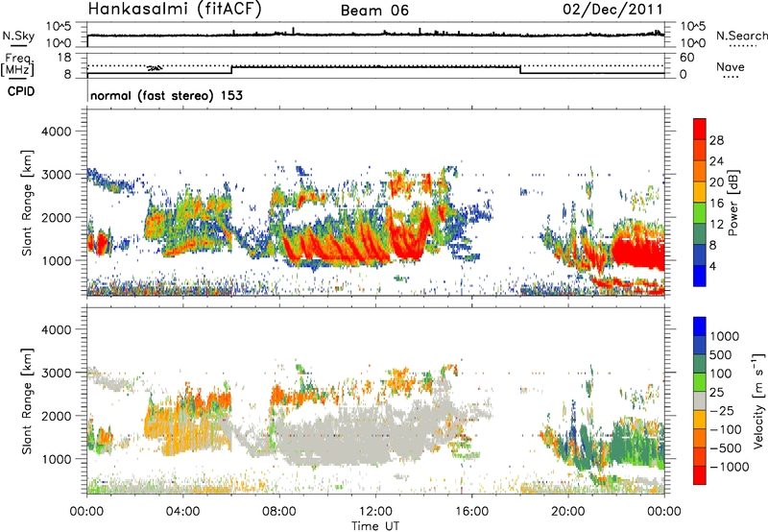Click the "24" label on Power color bar
This screenshot has height=532, width=768.
click(x=716, y=161)
